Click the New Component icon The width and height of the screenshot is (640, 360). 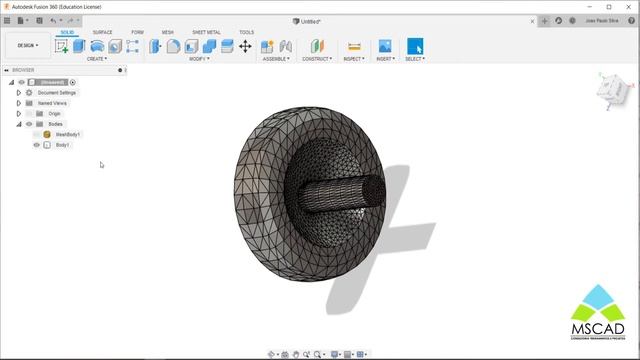point(267,46)
